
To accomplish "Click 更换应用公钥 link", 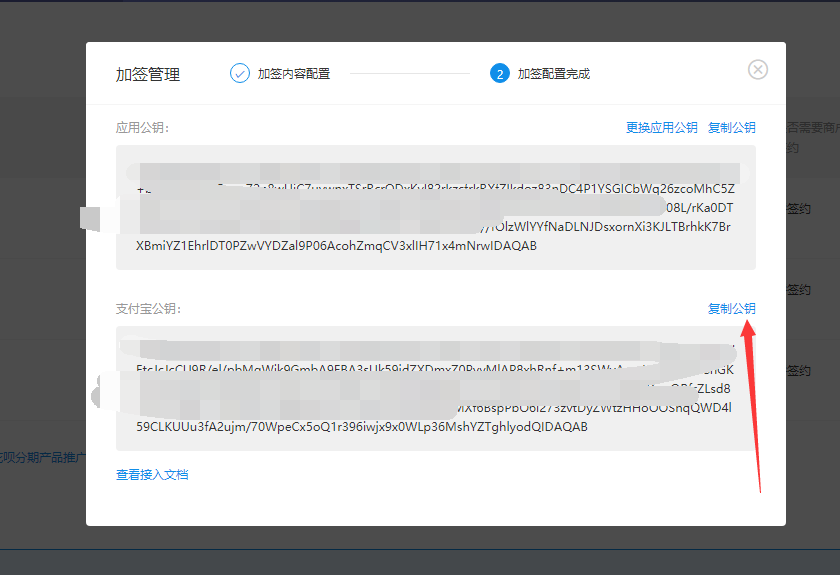I will (x=662, y=128).
